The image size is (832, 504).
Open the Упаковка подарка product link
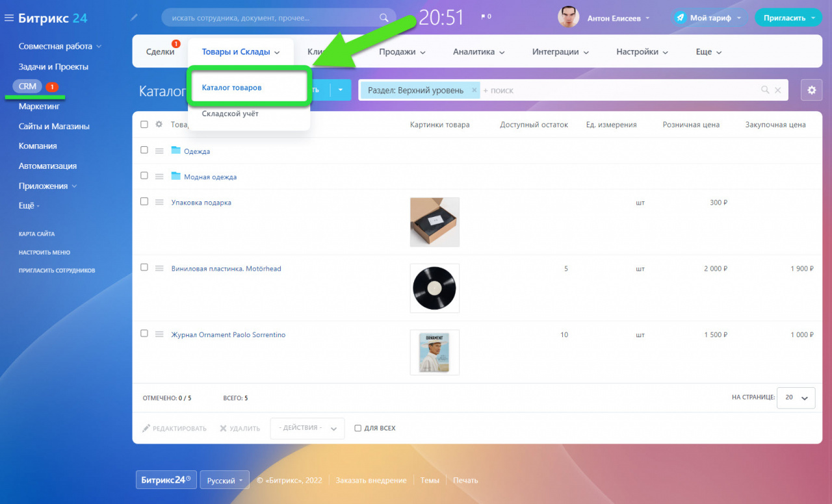[x=201, y=203]
